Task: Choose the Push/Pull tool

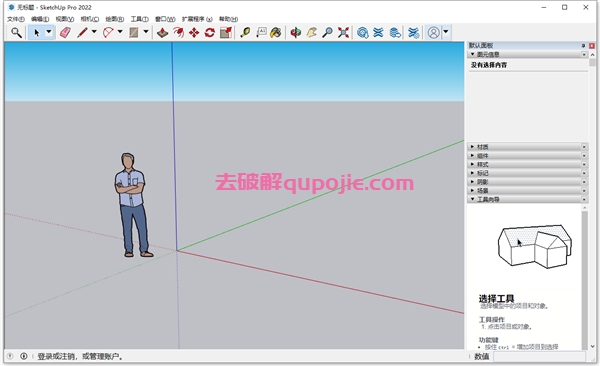Action: click(163, 33)
